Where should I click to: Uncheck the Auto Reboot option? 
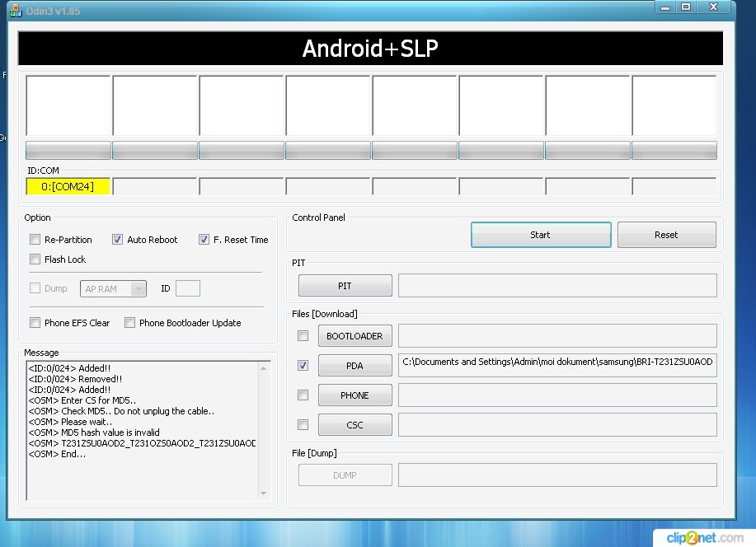(117, 240)
